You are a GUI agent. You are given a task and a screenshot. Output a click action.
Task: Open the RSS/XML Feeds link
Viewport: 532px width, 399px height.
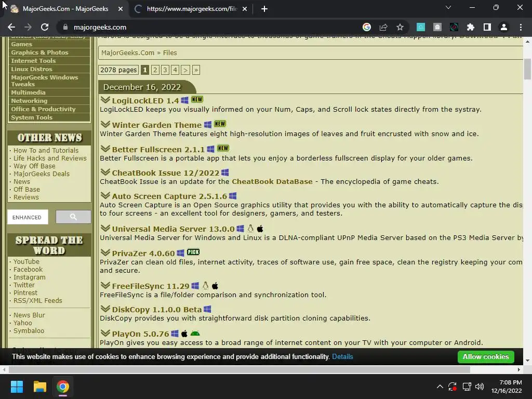click(37, 301)
